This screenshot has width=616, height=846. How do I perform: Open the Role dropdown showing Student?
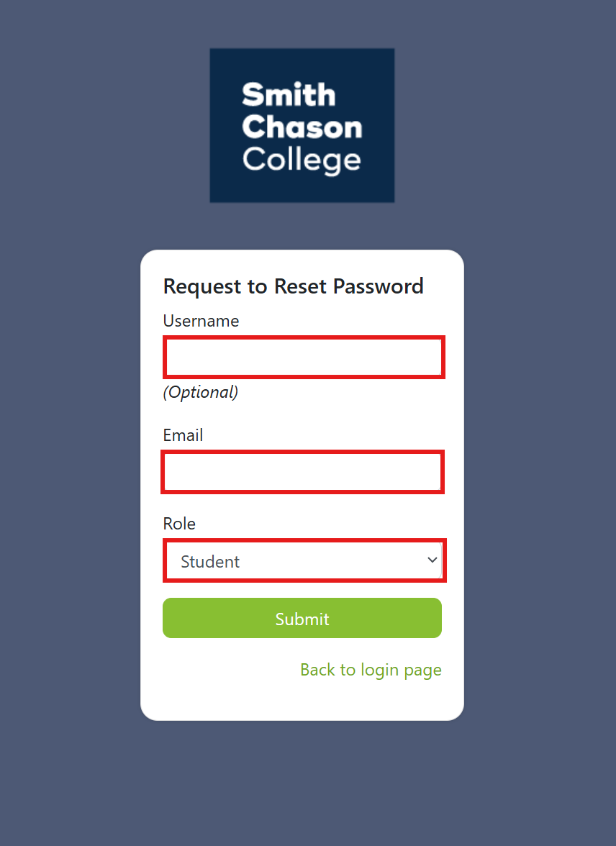click(x=304, y=560)
